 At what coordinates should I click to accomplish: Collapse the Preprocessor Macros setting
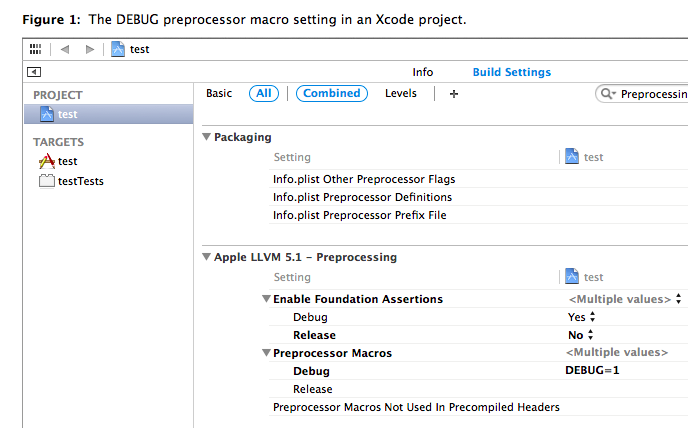click(266, 353)
